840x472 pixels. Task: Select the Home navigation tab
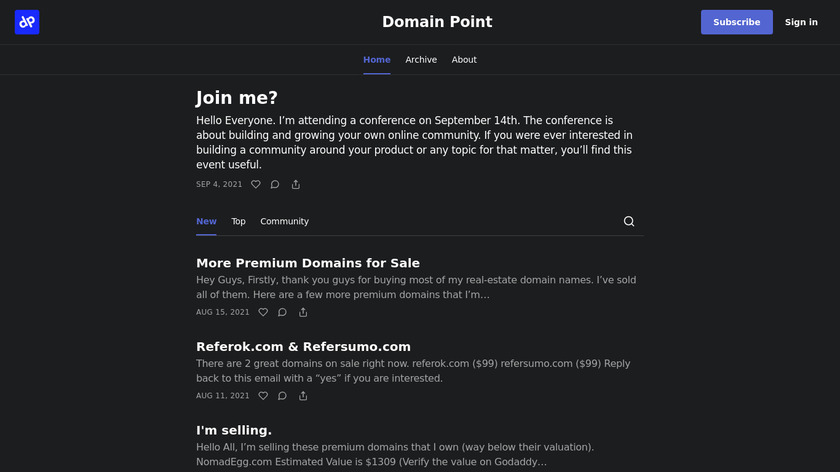[x=377, y=60]
